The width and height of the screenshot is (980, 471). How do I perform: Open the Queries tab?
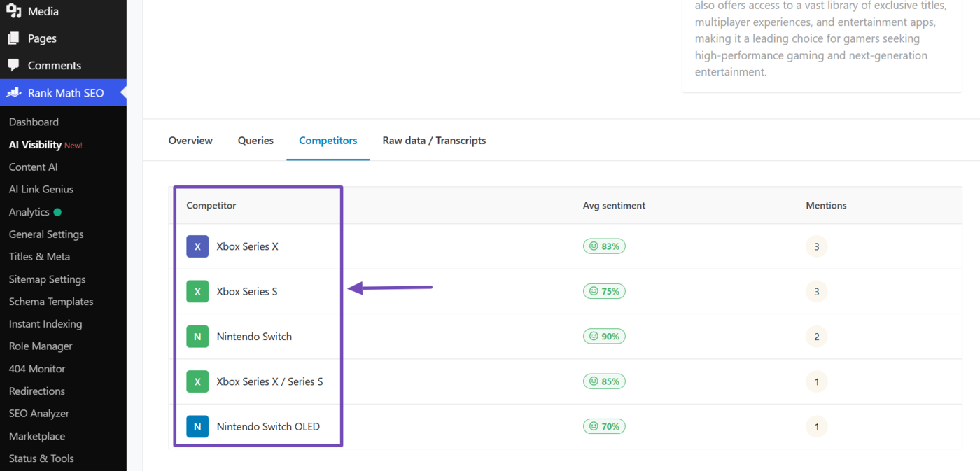pyautogui.click(x=255, y=141)
